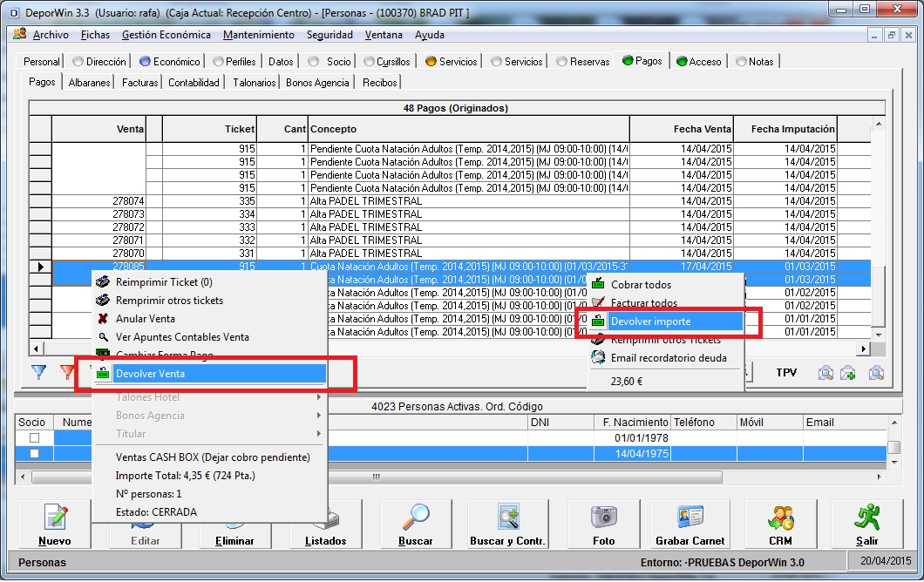Click the Listados button
The image size is (924, 582).
coord(326,524)
